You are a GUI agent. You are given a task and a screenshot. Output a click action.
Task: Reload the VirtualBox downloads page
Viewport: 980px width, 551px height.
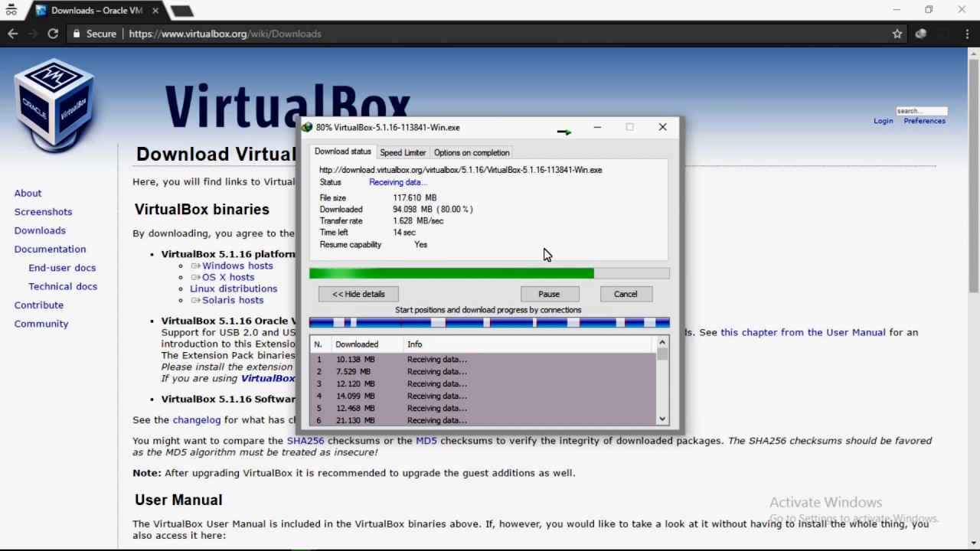tap(53, 34)
